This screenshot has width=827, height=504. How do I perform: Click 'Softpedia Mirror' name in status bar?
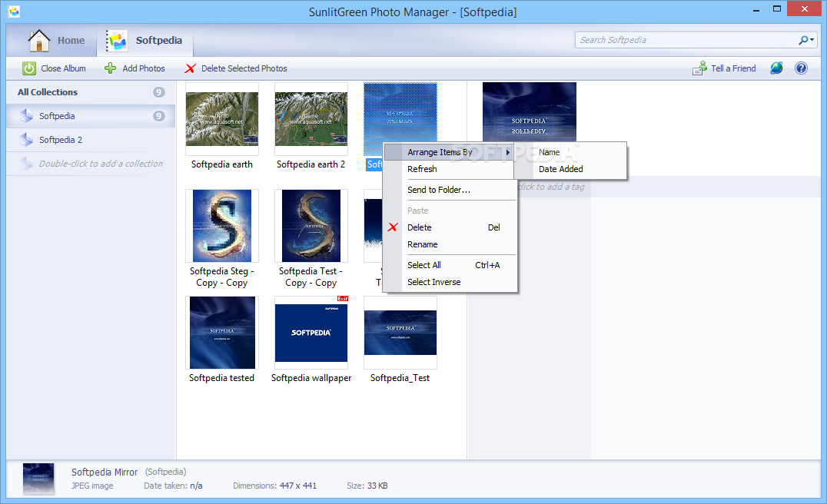click(105, 472)
